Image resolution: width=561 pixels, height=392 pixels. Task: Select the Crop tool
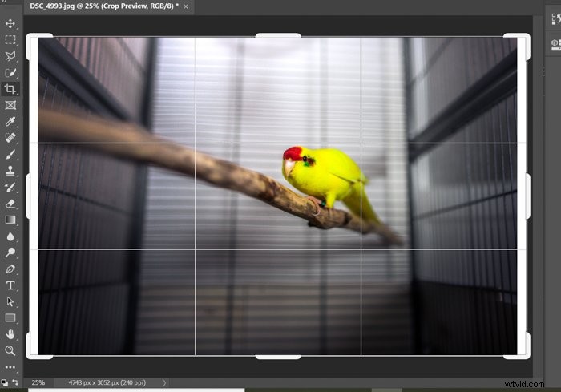coord(10,88)
